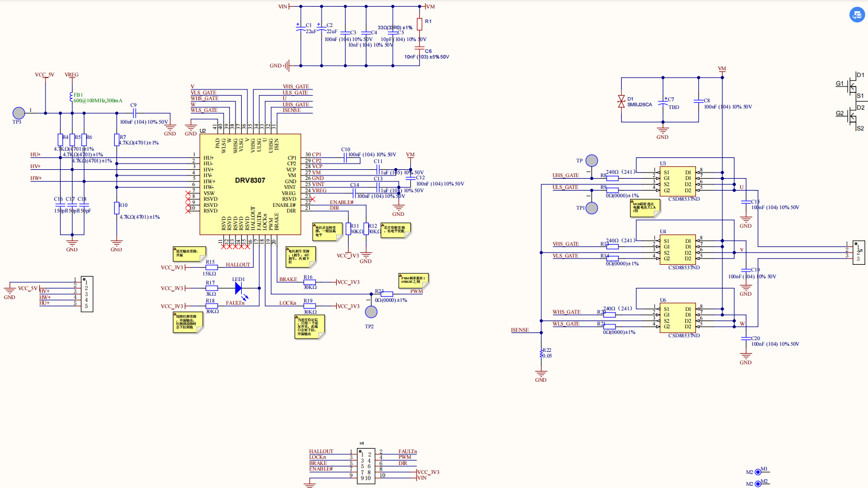Click the TP3 test point circle

pyautogui.click(x=19, y=113)
